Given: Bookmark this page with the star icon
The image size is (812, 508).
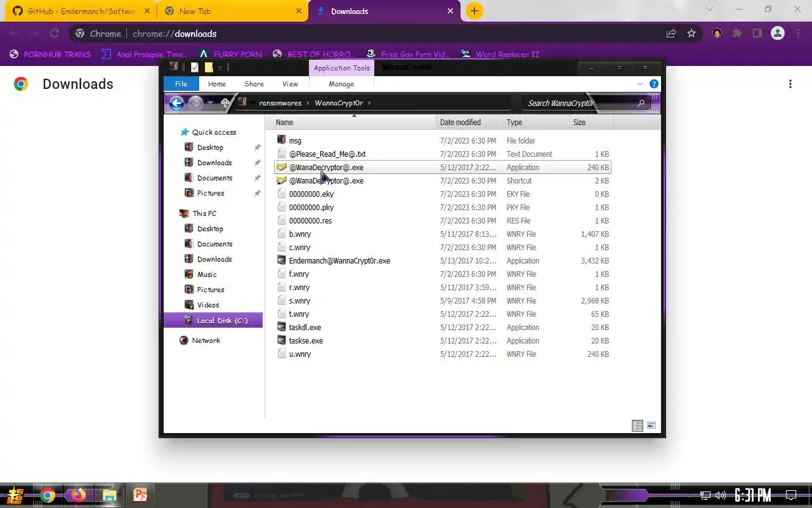Looking at the screenshot, I should click(x=691, y=34).
